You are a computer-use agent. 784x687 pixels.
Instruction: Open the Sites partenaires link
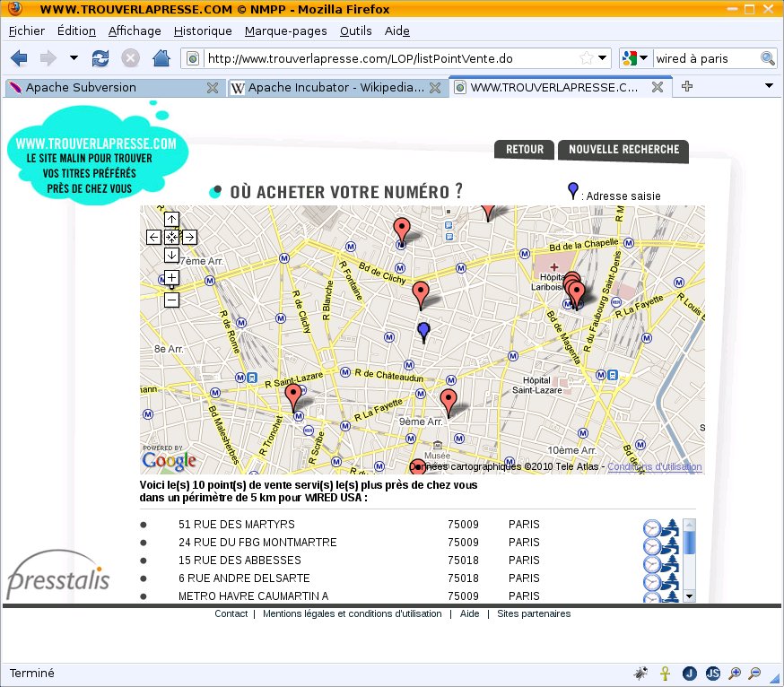point(534,614)
